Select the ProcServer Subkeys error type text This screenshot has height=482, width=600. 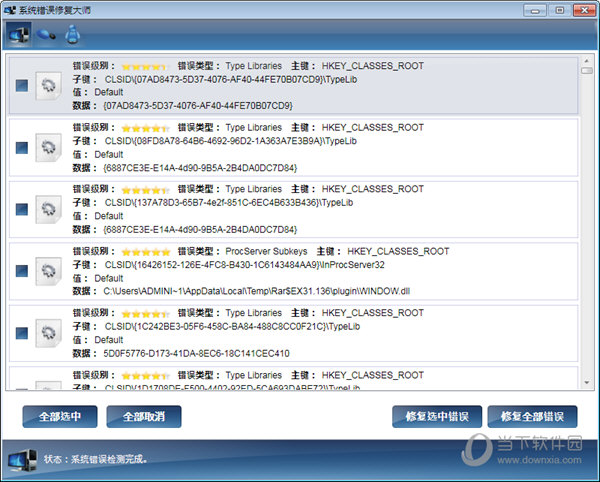coord(266,251)
